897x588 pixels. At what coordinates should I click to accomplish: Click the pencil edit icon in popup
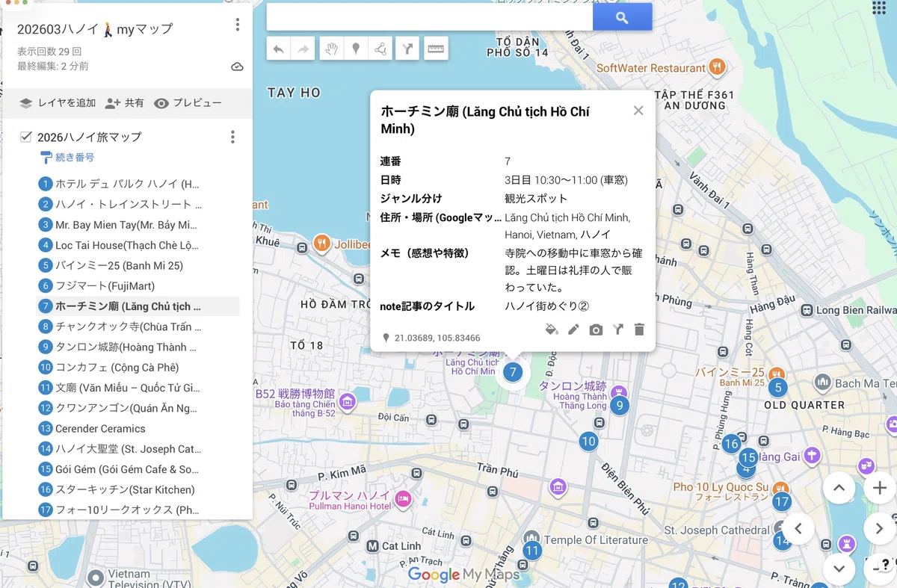(x=573, y=329)
